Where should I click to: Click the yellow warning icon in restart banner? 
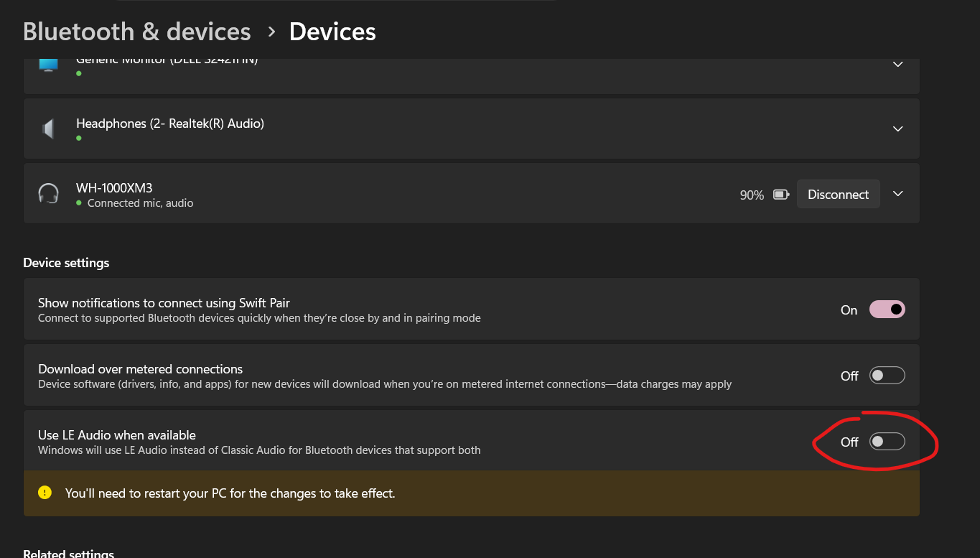pos(45,493)
